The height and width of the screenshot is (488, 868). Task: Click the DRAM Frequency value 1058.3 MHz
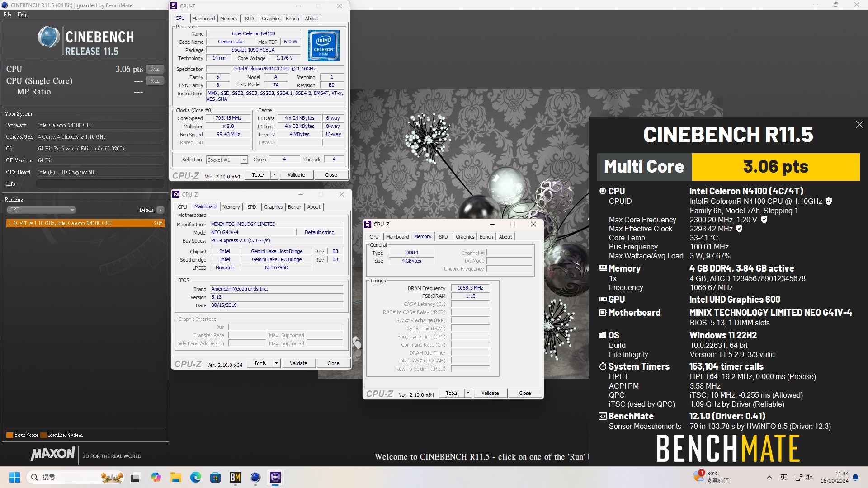pos(470,288)
